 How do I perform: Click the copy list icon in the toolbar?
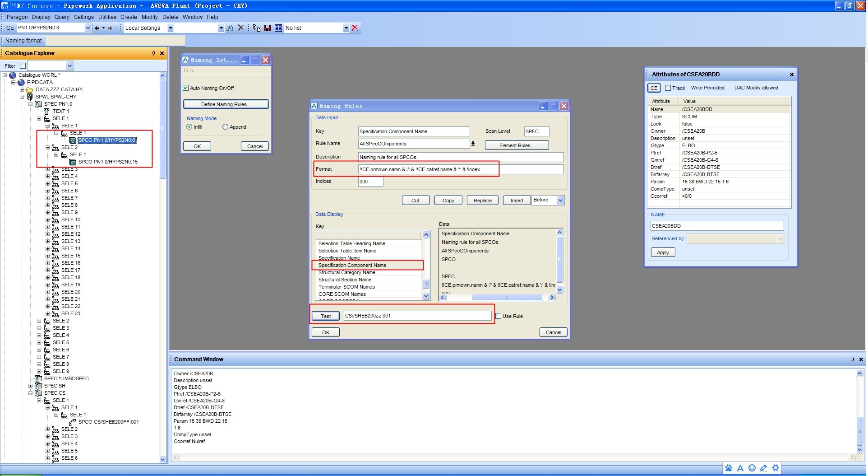tap(257, 28)
